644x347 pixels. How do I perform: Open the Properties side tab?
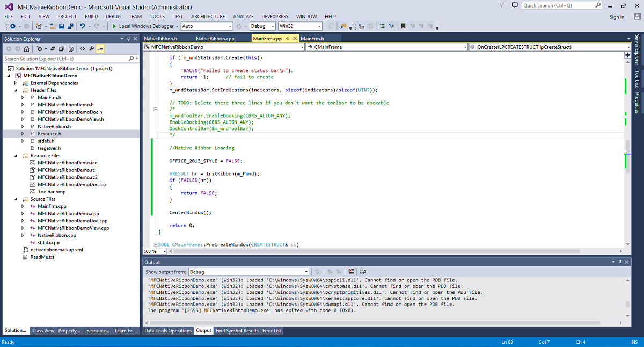point(637,103)
